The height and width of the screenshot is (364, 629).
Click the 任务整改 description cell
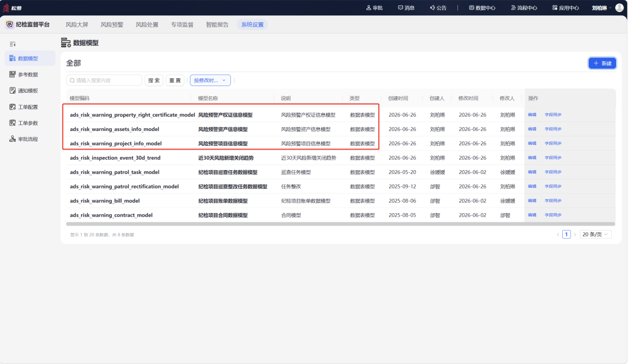(291, 186)
